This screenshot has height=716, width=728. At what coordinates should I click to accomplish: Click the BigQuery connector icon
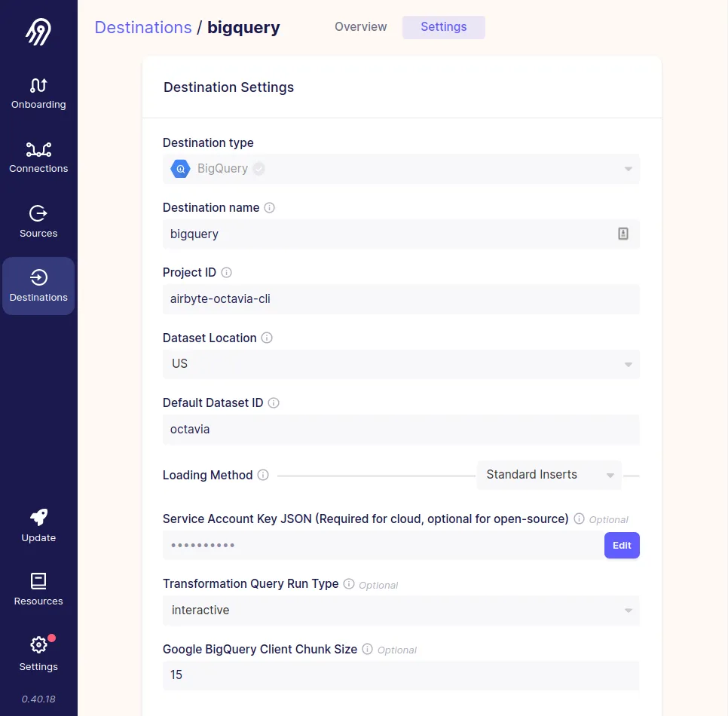click(180, 169)
